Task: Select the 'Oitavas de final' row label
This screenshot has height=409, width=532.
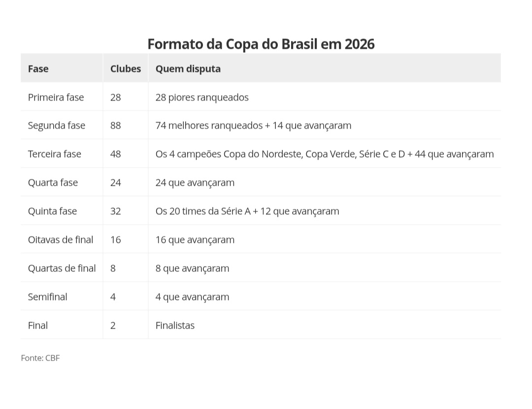Action: coord(60,239)
